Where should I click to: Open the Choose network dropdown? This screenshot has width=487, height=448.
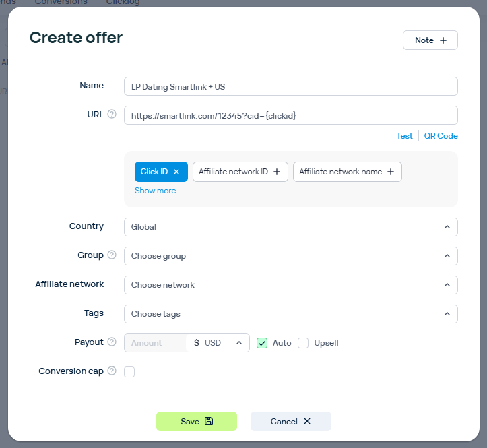[290, 285]
